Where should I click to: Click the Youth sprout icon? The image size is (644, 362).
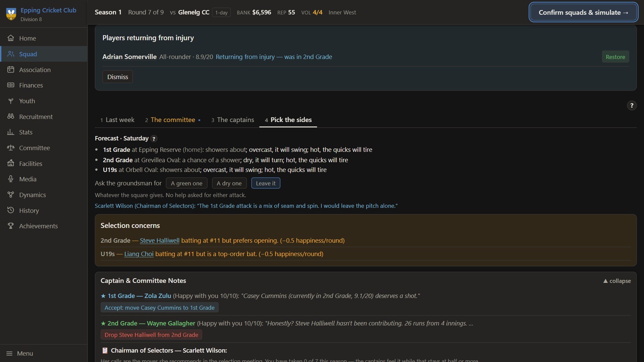click(11, 101)
